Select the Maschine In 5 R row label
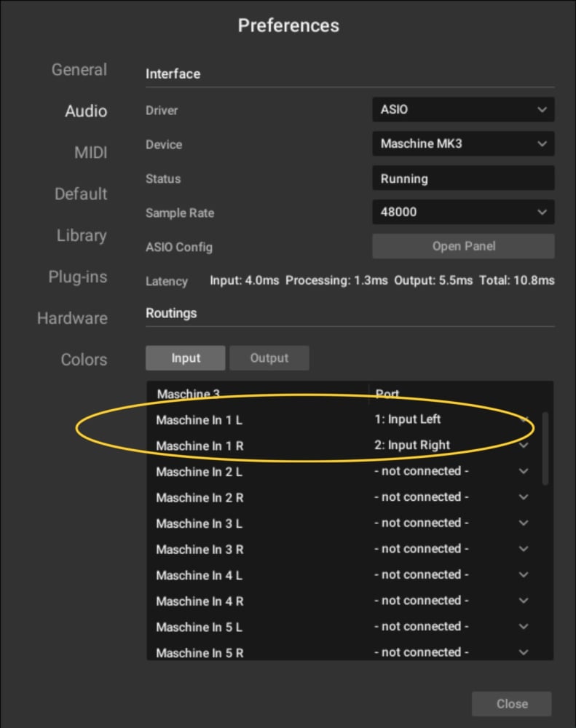 pos(200,653)
